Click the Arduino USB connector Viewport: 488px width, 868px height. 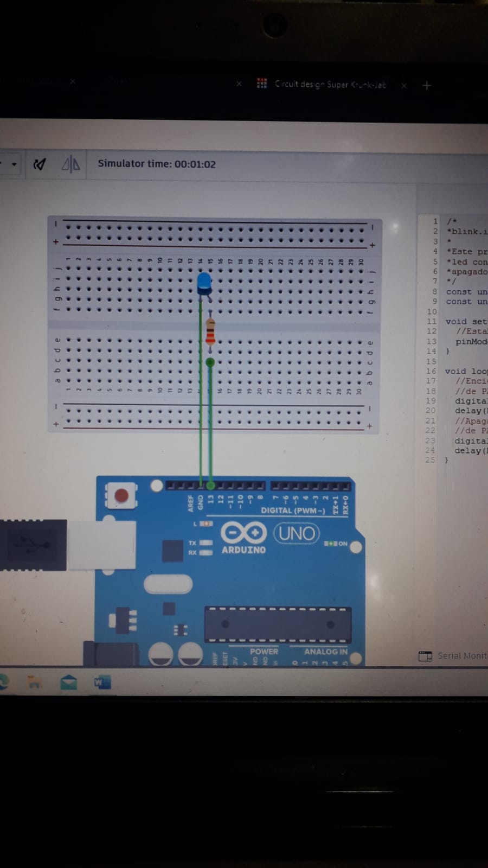pyautogui.click(x=34, y=545)
